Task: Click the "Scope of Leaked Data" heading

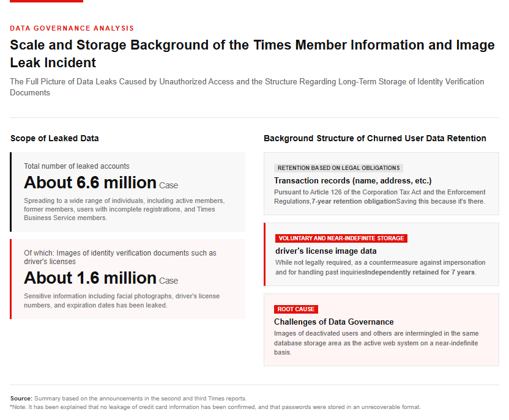Action: pyautogui.click(x=54, y=138)
